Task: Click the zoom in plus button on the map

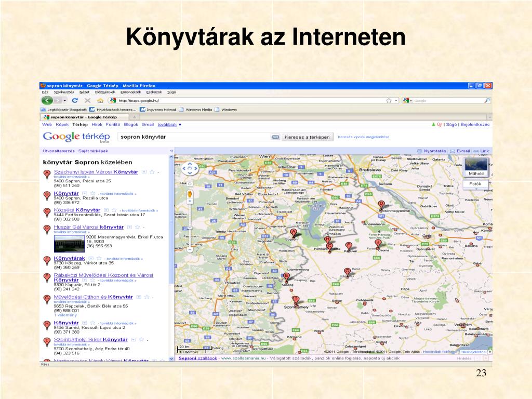Action: [190, 201]
